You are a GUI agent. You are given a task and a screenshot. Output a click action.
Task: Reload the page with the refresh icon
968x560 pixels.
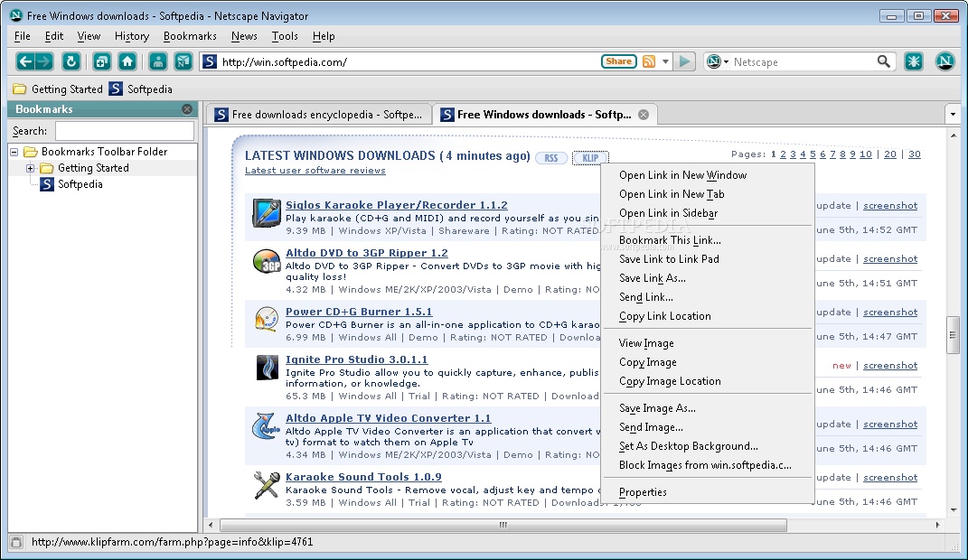click(x=71, y=61)
